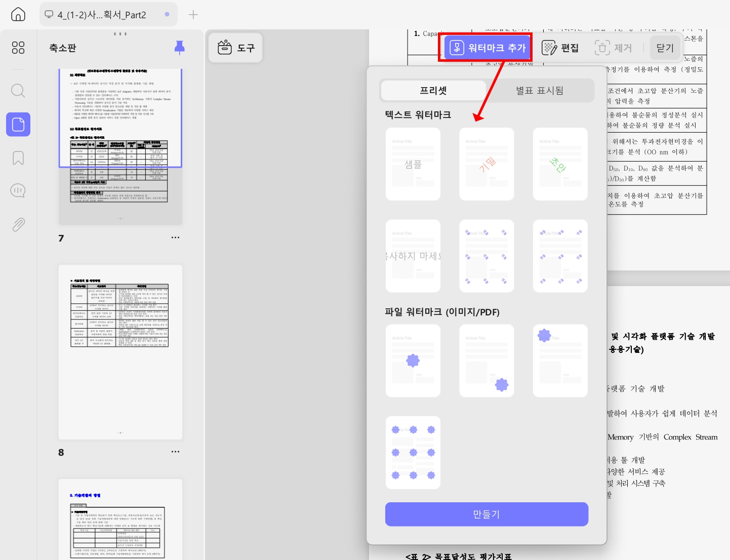Click the 제거 watermark remove button
Screen dimensions: 730x560
pos(614,48)
